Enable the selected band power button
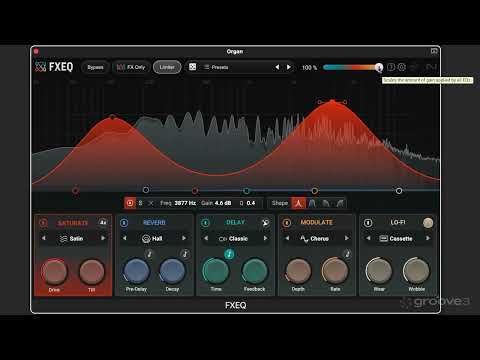 [130, 203]
